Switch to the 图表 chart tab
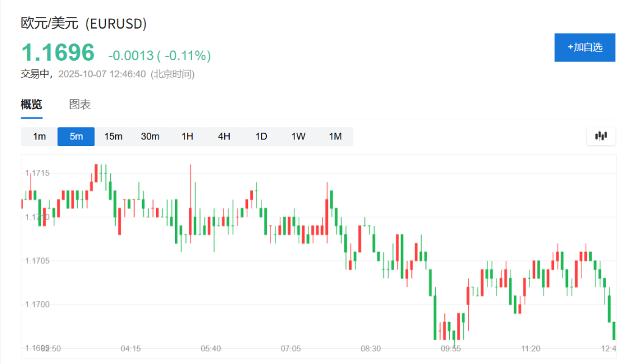The image size is (624, 364). point(80,105)
